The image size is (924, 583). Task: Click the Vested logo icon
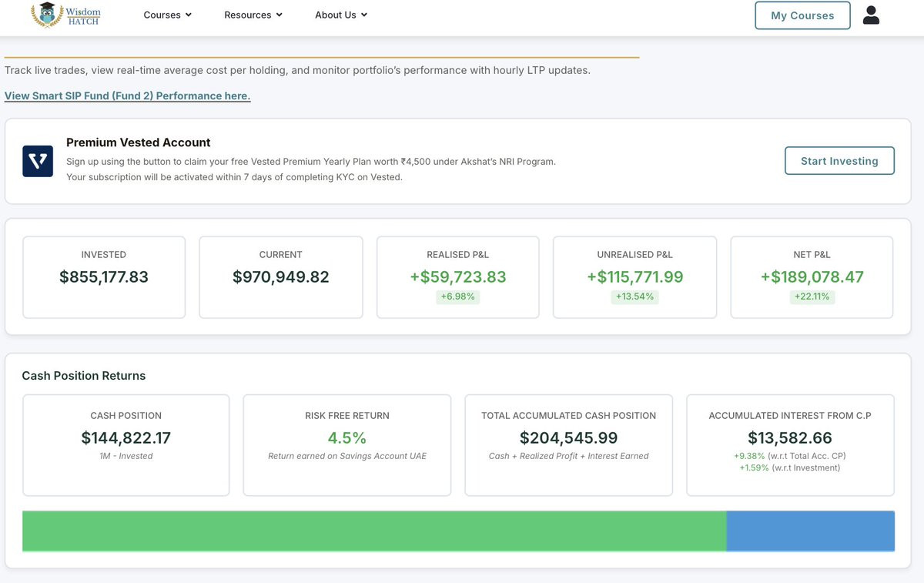click(38, 161)
